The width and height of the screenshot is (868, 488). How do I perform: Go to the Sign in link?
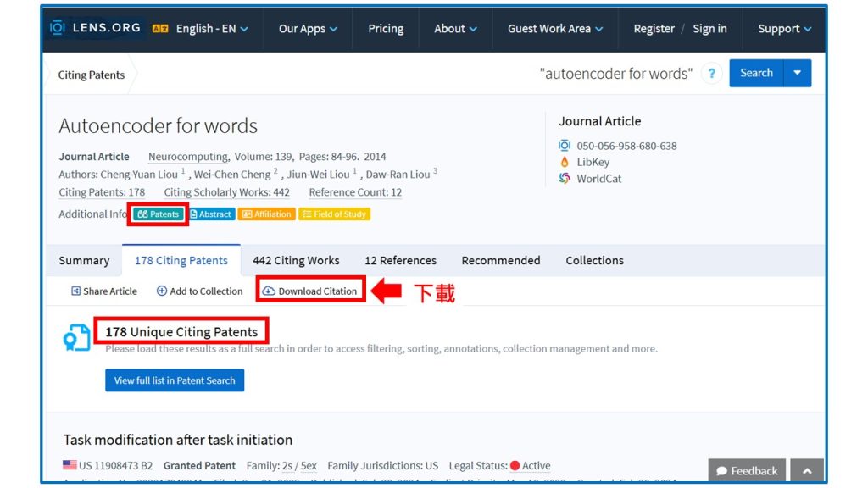(709, 29)
